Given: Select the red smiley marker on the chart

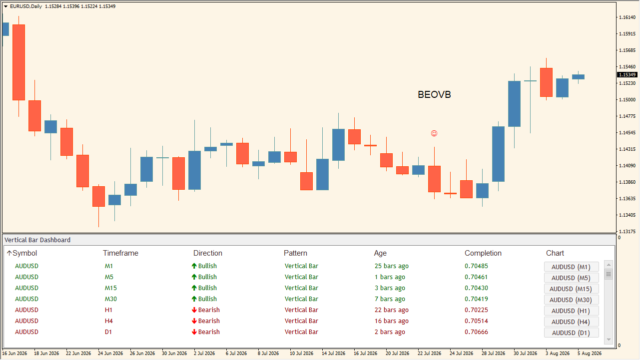Looking at the screenshot, I should [434, 133].
